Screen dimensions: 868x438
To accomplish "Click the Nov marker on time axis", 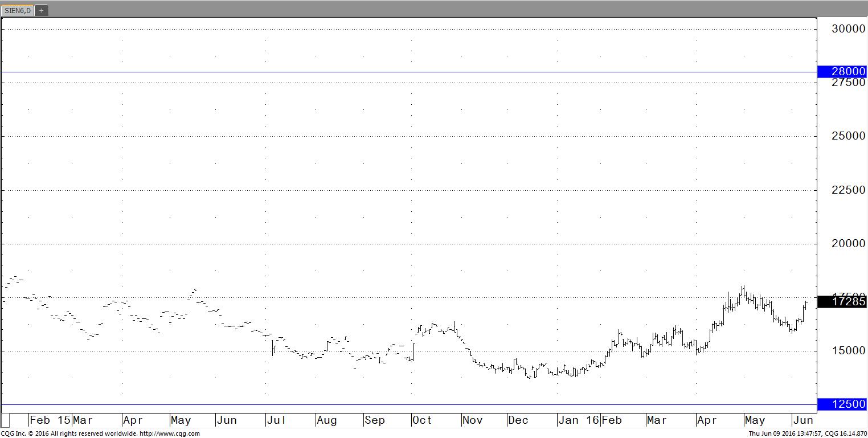I will [472, 421].
